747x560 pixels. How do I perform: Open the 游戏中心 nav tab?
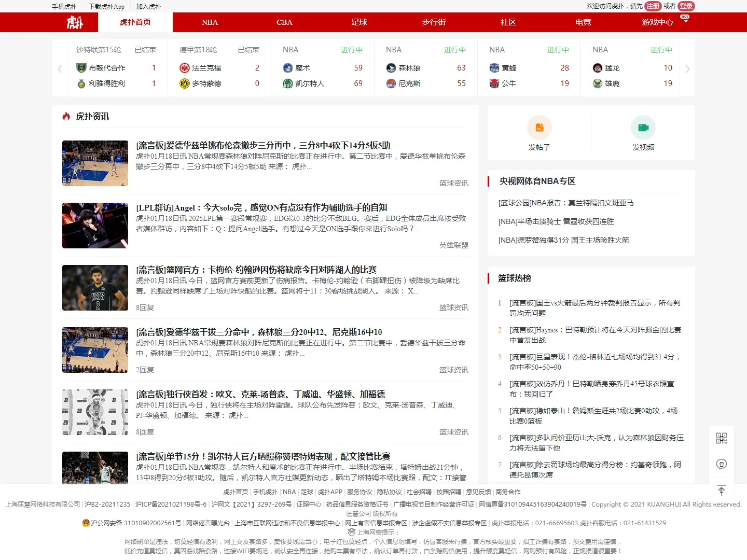point(657,22)
